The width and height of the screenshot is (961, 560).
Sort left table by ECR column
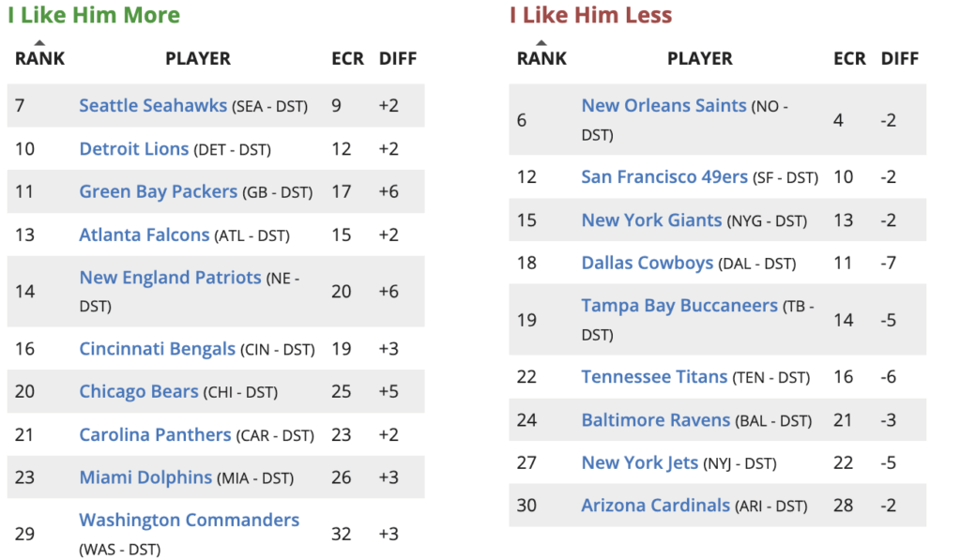pos(347,58)
